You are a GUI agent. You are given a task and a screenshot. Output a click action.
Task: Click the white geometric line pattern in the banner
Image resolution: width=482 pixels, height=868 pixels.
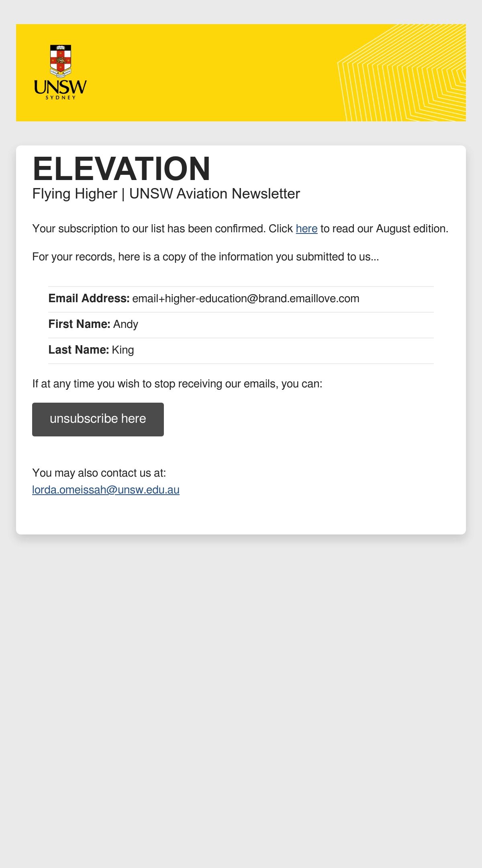tap(402, 73)
